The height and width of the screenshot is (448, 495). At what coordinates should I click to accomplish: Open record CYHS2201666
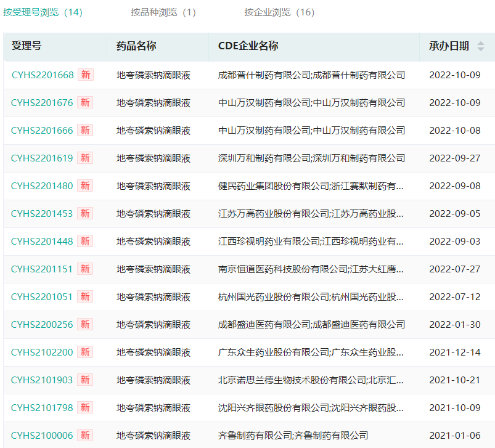pos(42,131)
